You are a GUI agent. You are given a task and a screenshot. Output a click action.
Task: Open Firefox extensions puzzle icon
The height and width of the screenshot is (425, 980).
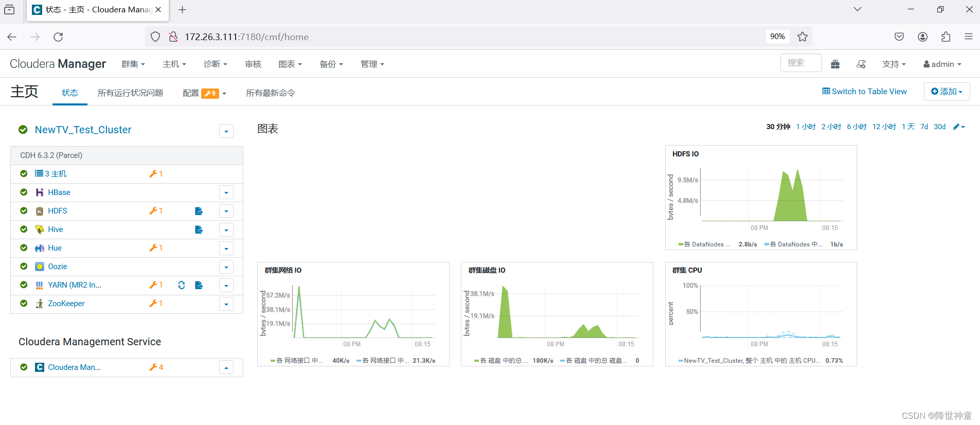click(946, 37)
